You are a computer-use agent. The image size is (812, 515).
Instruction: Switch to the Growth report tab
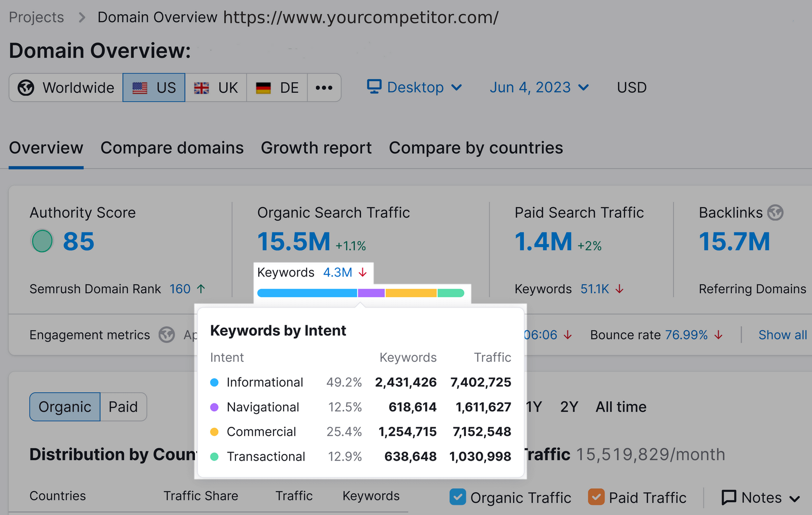[316, 148]
